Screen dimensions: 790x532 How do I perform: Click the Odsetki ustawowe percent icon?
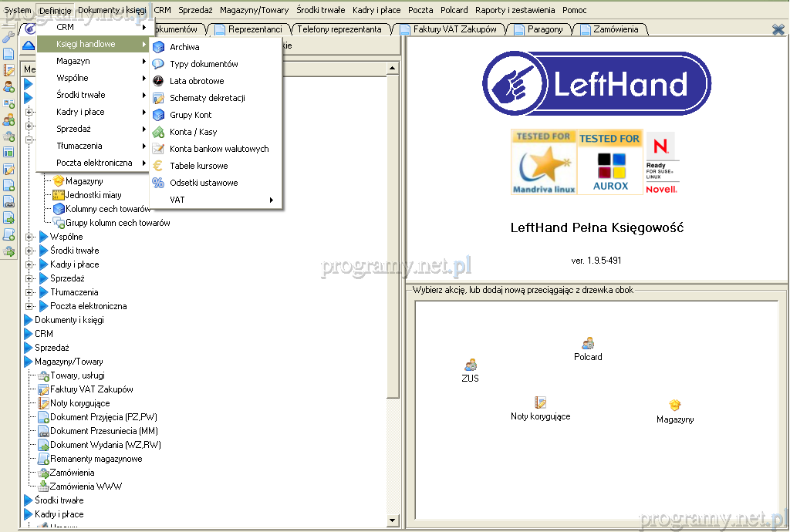pos(158,183)
